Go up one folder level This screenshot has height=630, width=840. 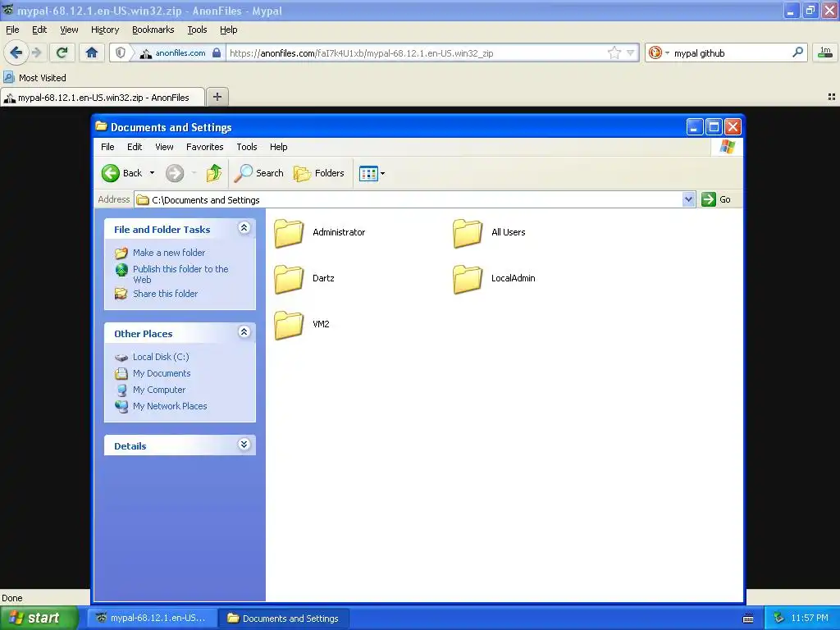(x=214, y=173)
